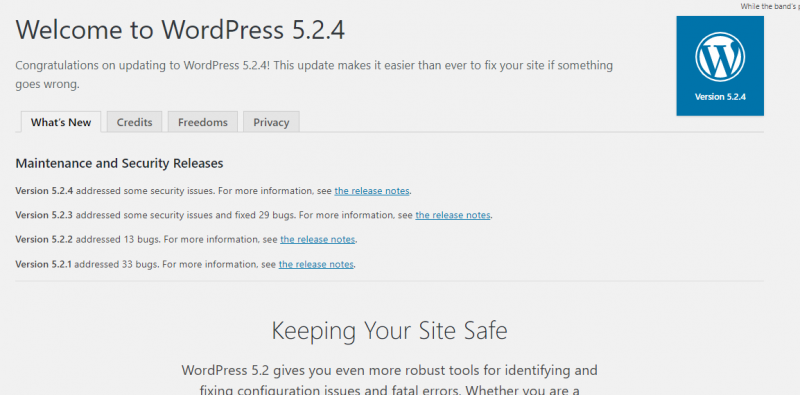This screenshot has width=800, height=395.
Task: Click bold 'Version 5.2.3' text in list
Action: coord(44,215)
